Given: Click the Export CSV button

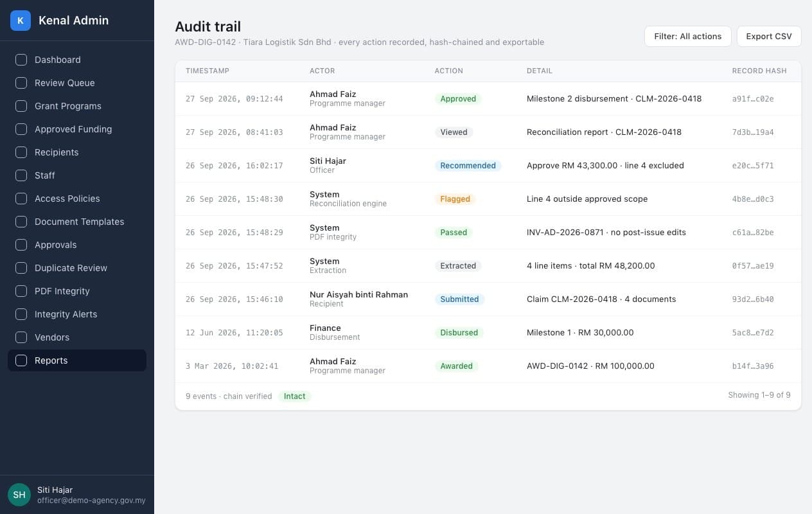Looking at the screenshot, I should [x=769, y=37].
